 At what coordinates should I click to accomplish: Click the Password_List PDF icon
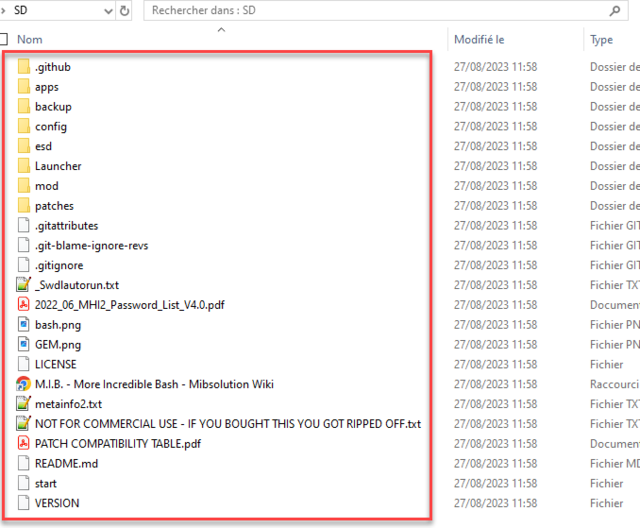[24, 305]
